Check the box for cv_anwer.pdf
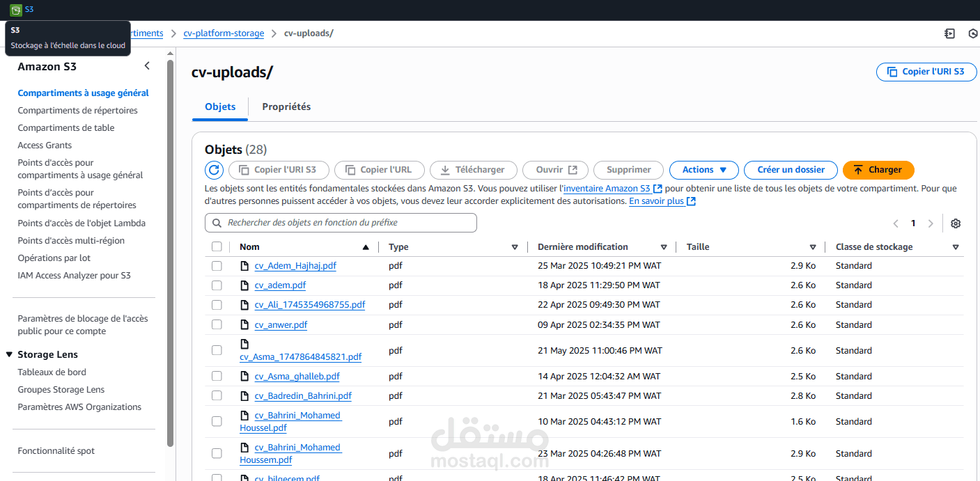This screenshot has width=980, height=481. [217, 324]
